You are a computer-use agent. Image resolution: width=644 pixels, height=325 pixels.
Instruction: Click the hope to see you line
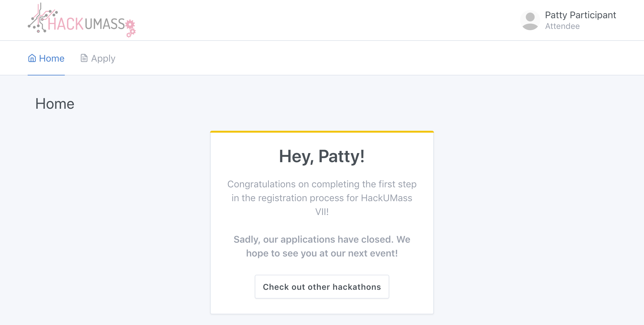coord(322,253)
